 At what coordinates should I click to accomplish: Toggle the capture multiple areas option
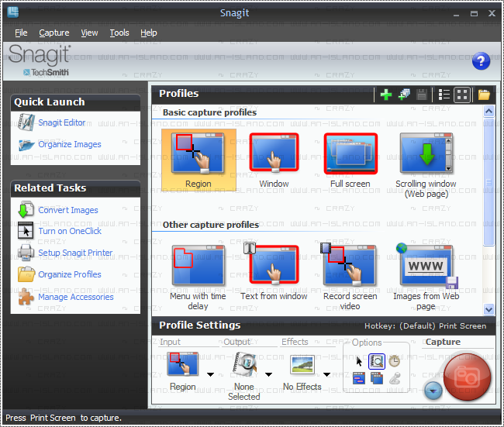point(377,378)
